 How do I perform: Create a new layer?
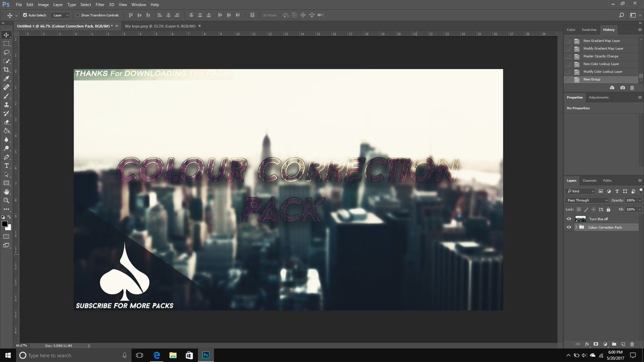(x=623, y=344)
